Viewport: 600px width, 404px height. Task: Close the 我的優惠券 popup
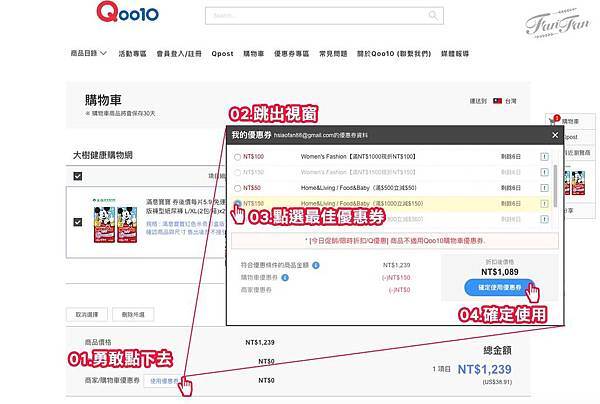pos(555,135)
